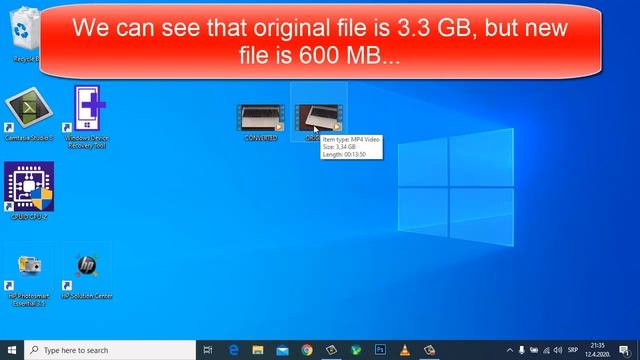Open VLC media player from the taskbar
This screenshot has width=640, height=360.
(405, 350)
